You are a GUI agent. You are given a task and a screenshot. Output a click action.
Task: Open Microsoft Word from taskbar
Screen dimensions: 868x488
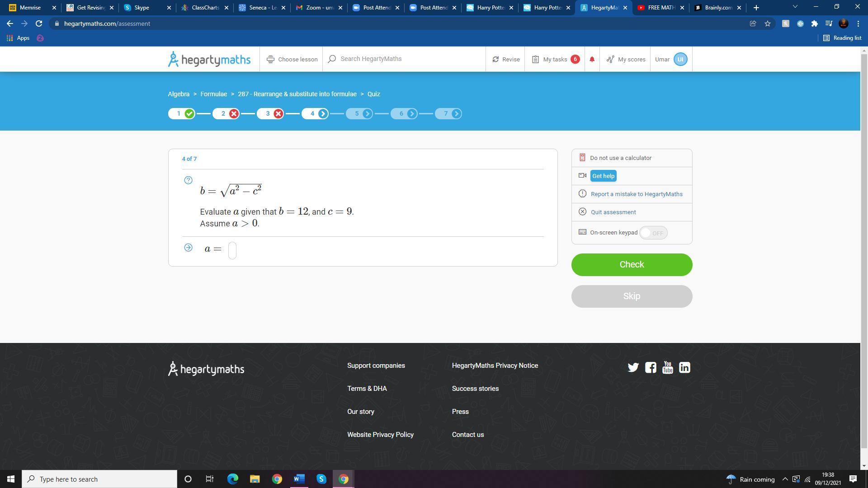point(299,479)
